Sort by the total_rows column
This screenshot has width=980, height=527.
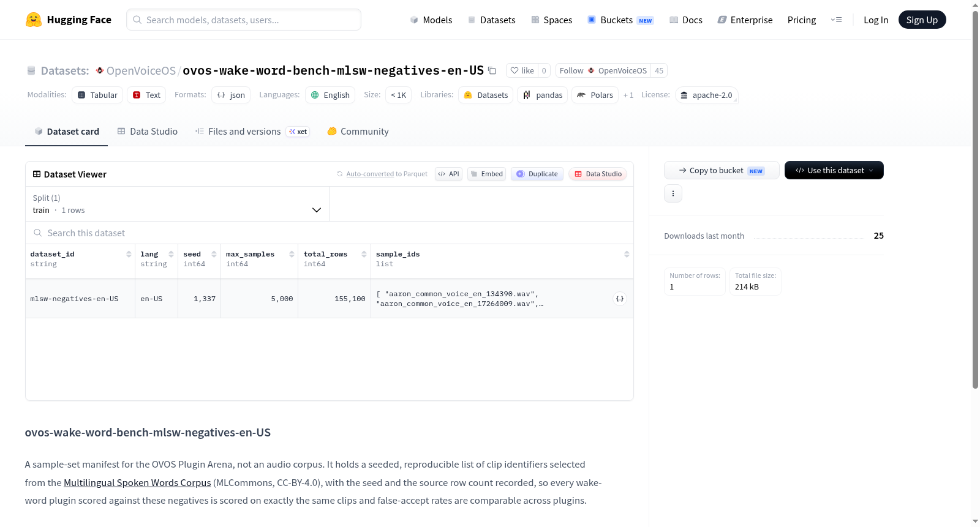click(364, 254)
